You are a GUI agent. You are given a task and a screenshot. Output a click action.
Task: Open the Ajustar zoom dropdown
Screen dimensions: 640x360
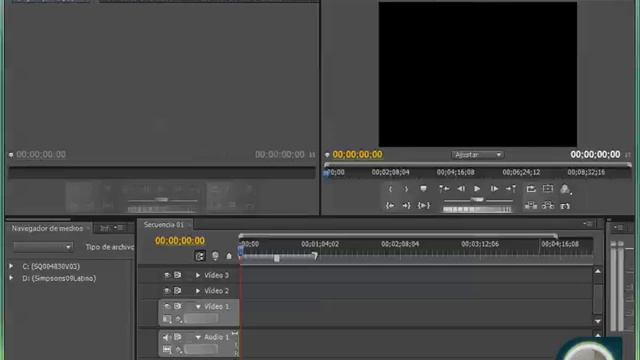(x=477, y=155)
